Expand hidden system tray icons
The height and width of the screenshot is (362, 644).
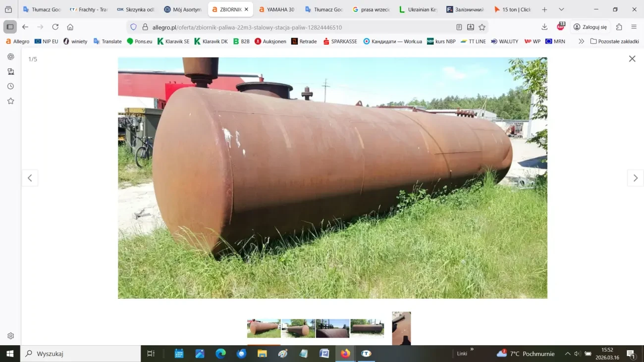coord(567,354)
